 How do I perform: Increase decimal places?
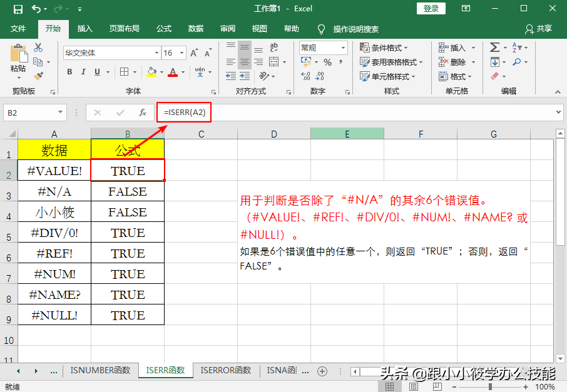(305, 76)
